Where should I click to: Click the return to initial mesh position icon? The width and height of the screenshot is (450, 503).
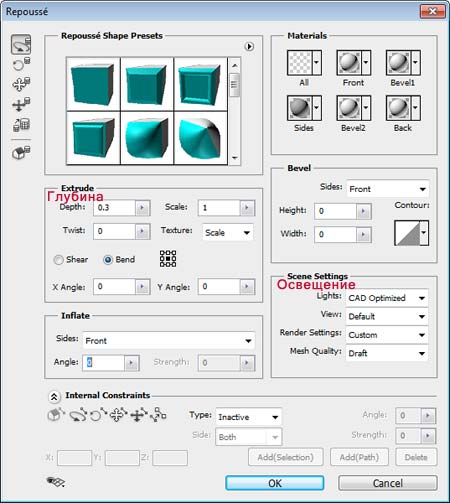(x=21, y=153)
